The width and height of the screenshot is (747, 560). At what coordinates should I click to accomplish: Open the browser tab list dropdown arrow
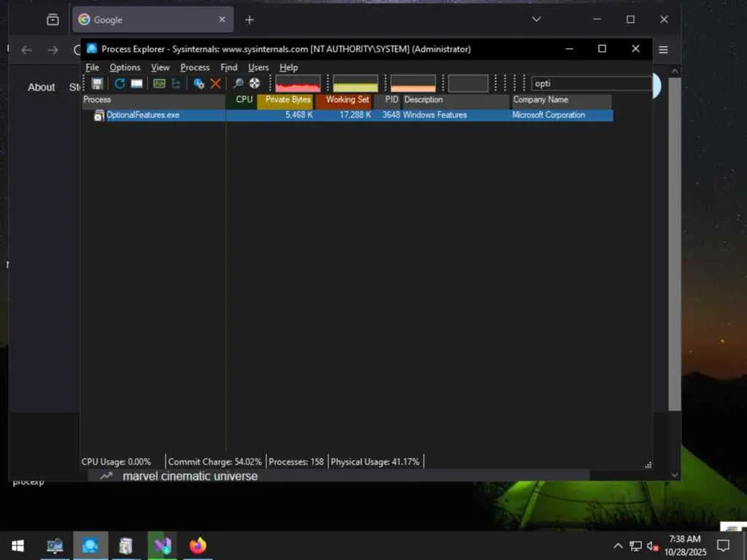[536, 20]
